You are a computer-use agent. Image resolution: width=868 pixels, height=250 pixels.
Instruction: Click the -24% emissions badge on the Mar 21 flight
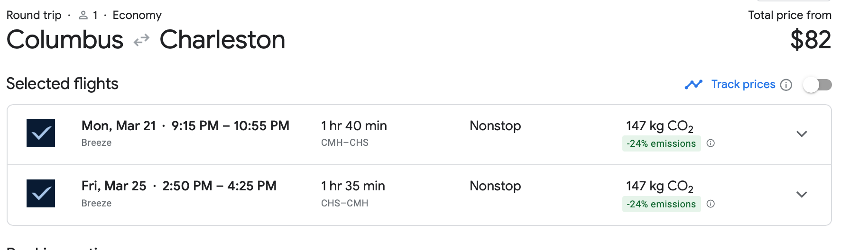[661, 143]
